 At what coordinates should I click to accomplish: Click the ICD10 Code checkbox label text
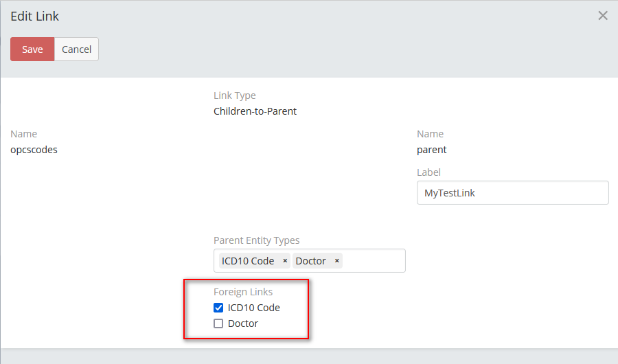(x=254, y=308)
